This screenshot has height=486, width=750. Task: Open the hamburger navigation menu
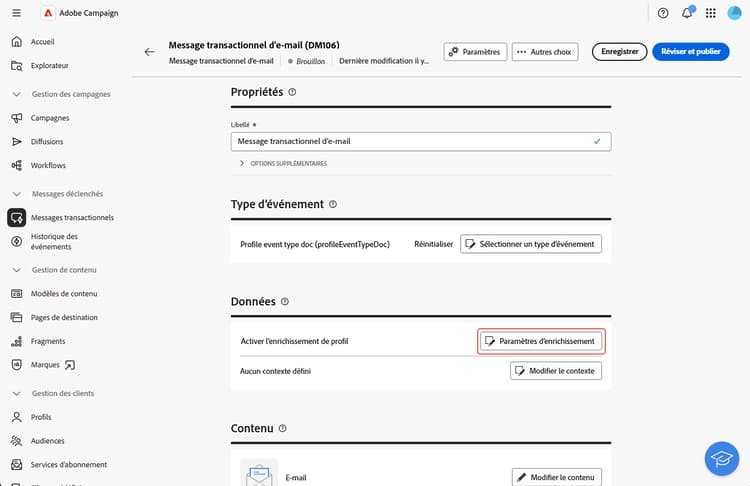click(x=16, y=13)
